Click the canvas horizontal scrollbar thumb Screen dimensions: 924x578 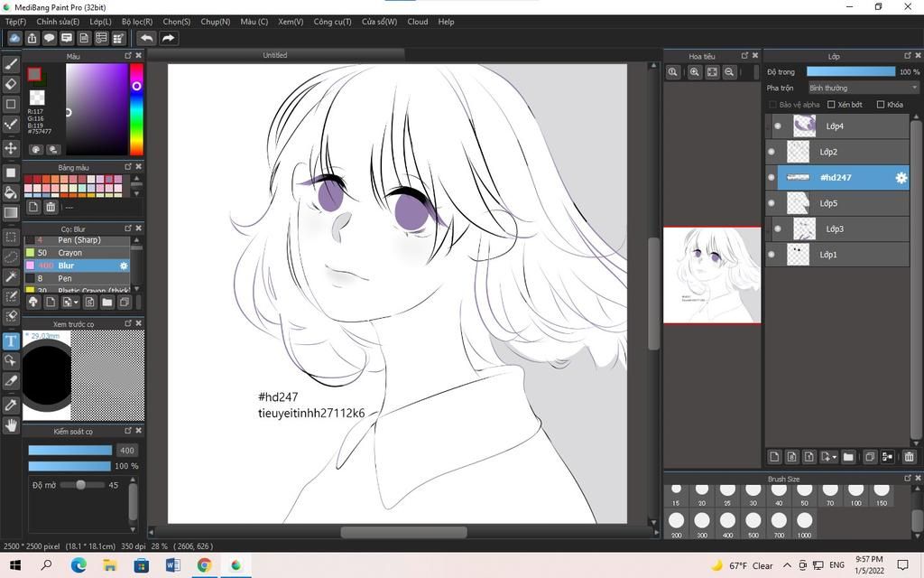tap(403, 532)
